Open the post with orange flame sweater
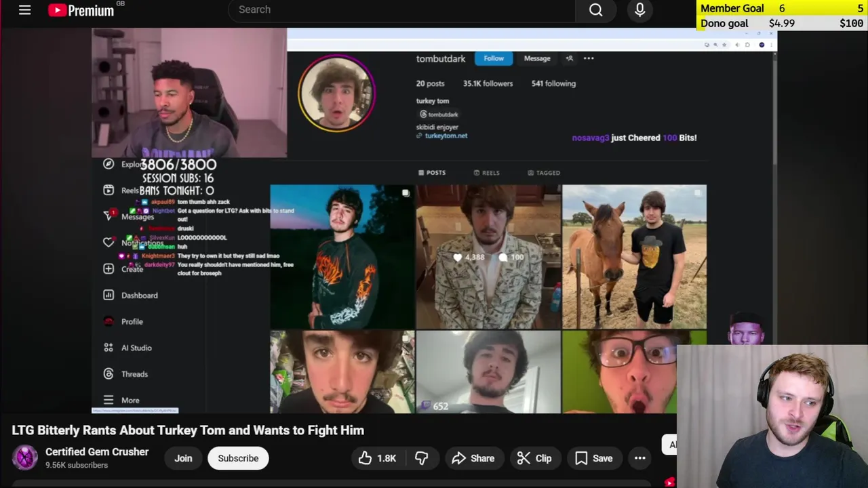This screenshot has height=488, width=868. point(342,256)
